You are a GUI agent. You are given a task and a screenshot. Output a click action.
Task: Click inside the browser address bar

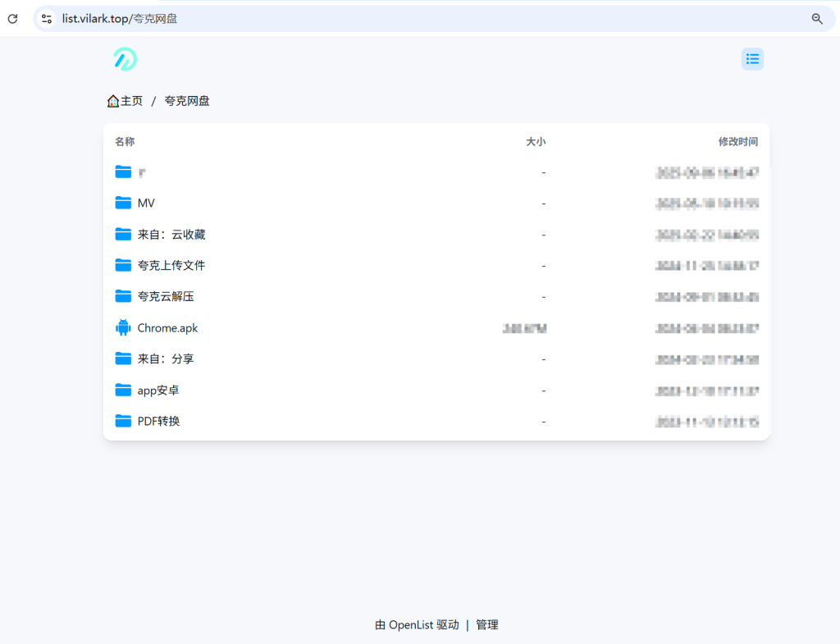point(246,18)
